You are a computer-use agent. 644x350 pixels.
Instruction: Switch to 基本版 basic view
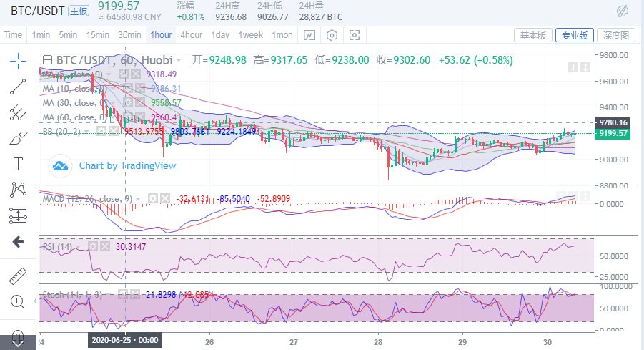click(x=533, y=35)
